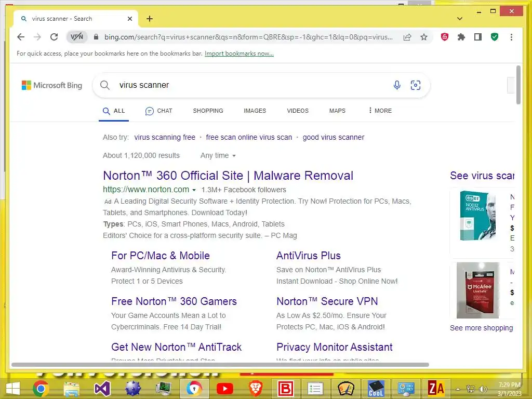Start voice search with microphone
This screenshot has height=399, width=532.
397,85
